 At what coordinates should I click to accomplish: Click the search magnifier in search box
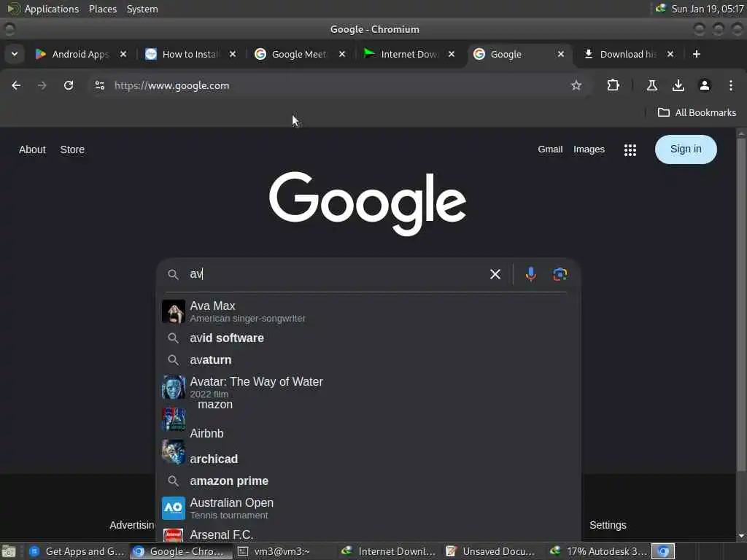click(173, 274)
